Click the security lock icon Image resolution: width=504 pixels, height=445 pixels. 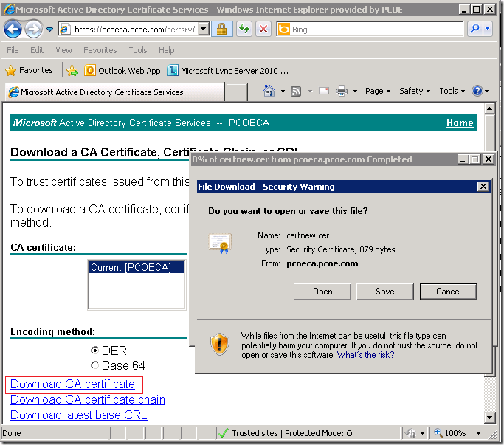(x=222, y=30)
